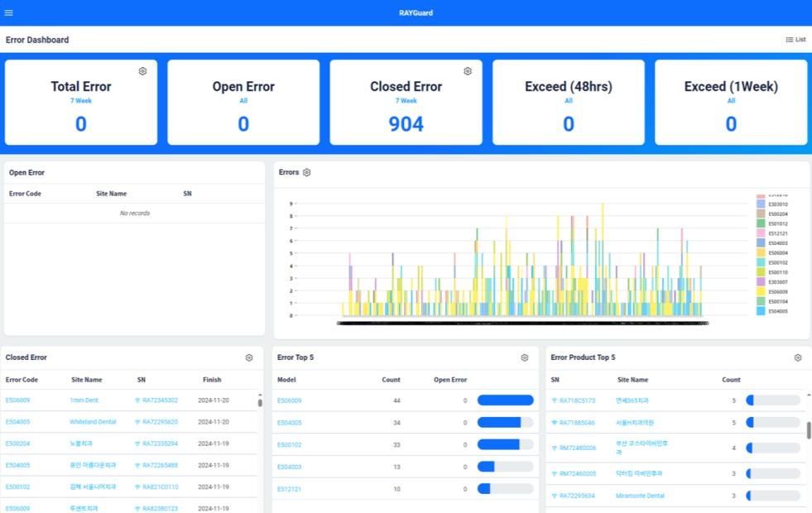Screen dimensions: 812x513
Task: Open the Closed Error card settings gear
Action: [468, 71]
